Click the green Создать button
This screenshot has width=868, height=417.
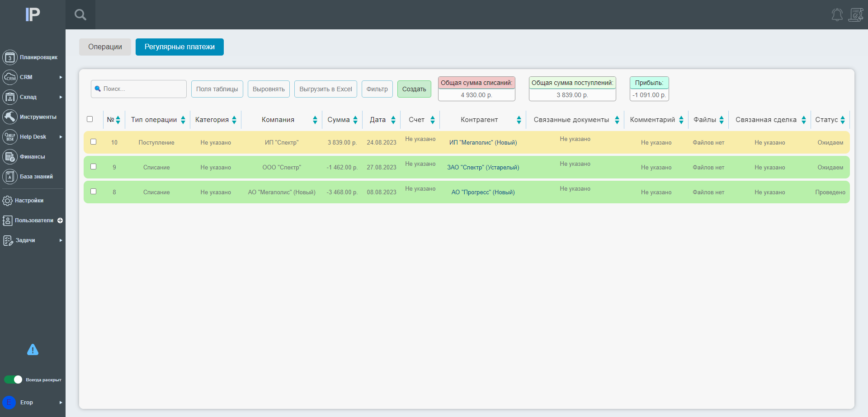click(x=414, y=89)
